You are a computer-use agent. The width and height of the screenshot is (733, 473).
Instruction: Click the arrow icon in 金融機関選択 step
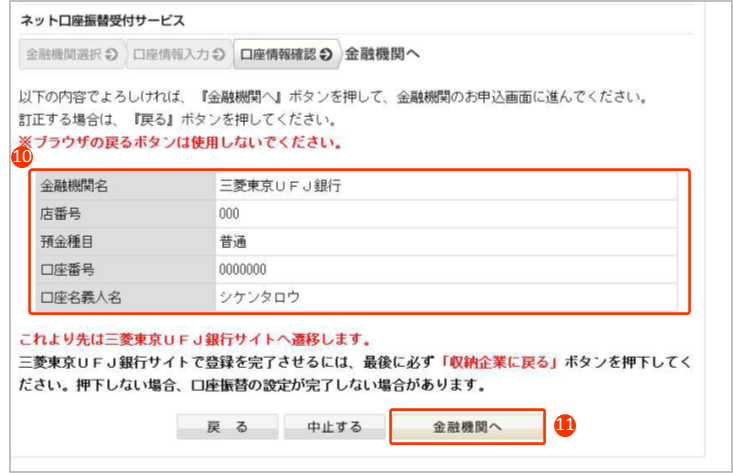[110, 56]
